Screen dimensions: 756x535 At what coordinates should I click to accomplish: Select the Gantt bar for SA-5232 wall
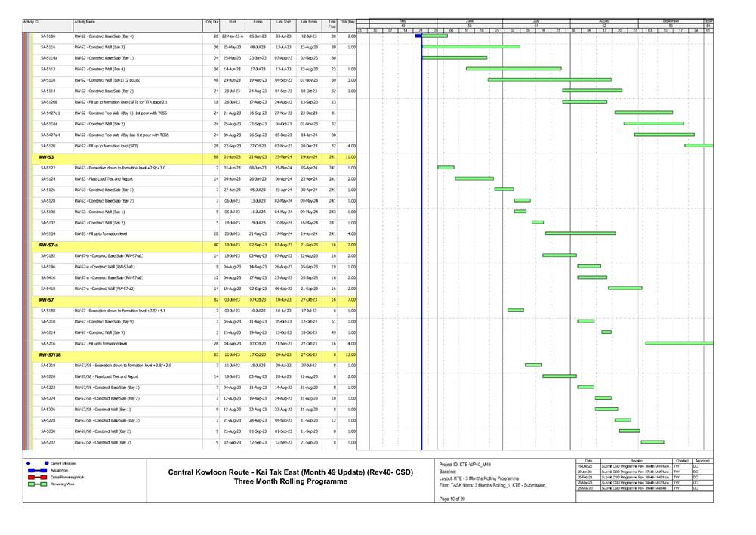(652, 442)
